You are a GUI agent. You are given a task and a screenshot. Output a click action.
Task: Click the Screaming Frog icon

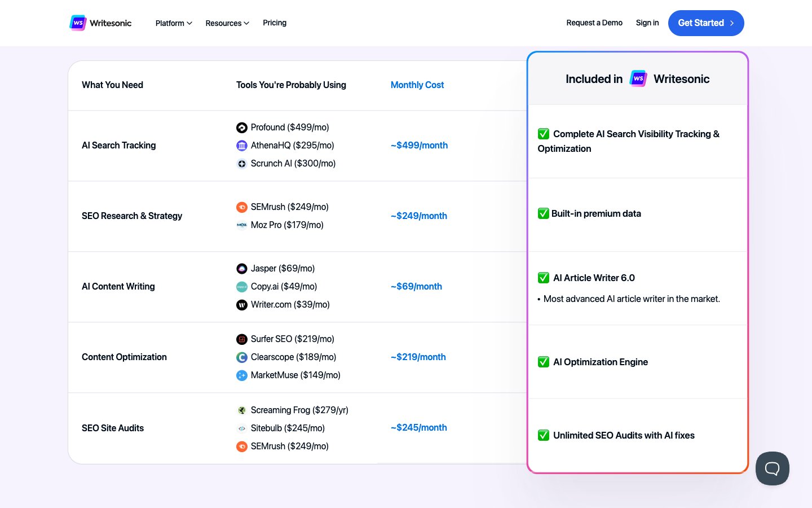coord(242,410)
